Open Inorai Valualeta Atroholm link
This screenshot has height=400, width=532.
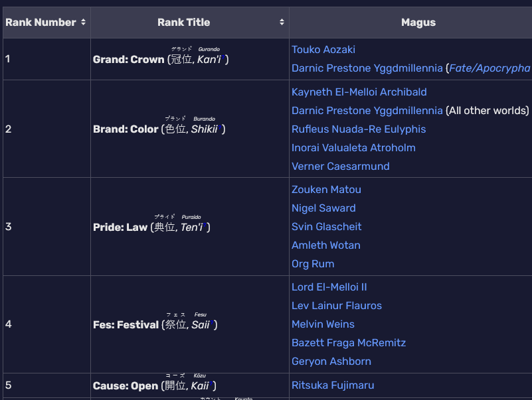pos(353,148)
